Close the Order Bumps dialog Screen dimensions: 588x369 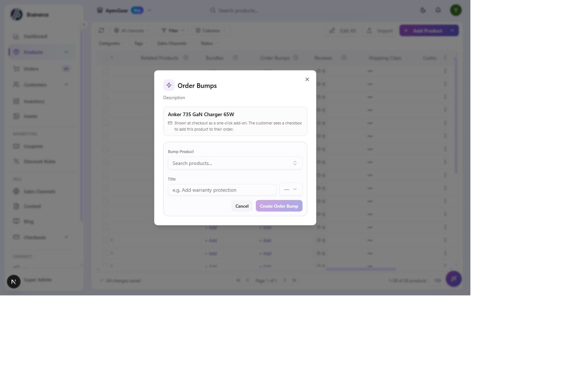click(307, 79)
